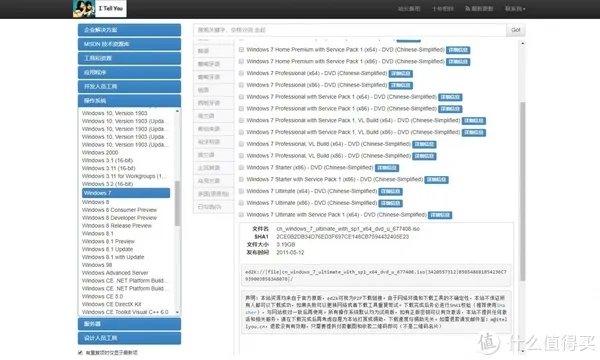Toggle the 有重复项时仅显示最新项 checkbox

pos(80,352)
